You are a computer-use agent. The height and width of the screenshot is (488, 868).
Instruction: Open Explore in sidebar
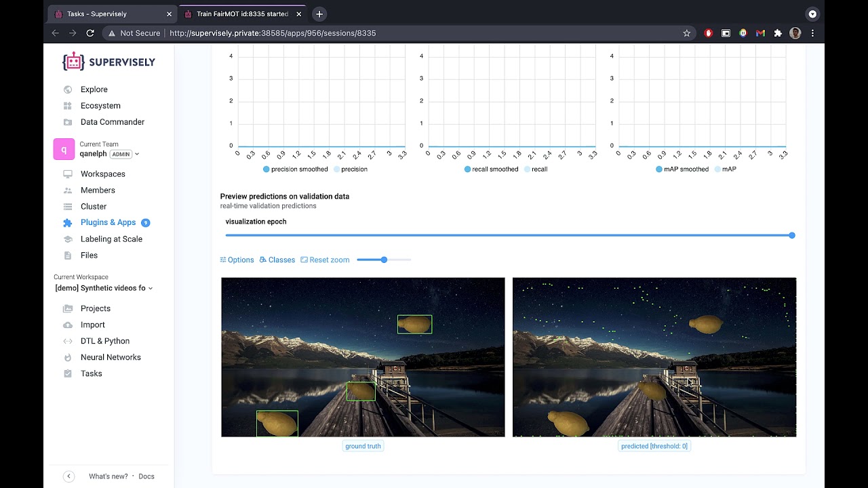click(x=94, y=89)
